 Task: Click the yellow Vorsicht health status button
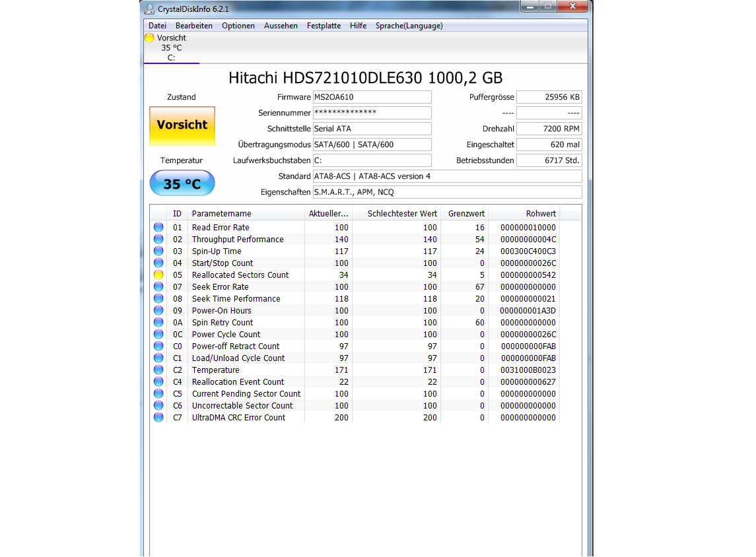182,126
